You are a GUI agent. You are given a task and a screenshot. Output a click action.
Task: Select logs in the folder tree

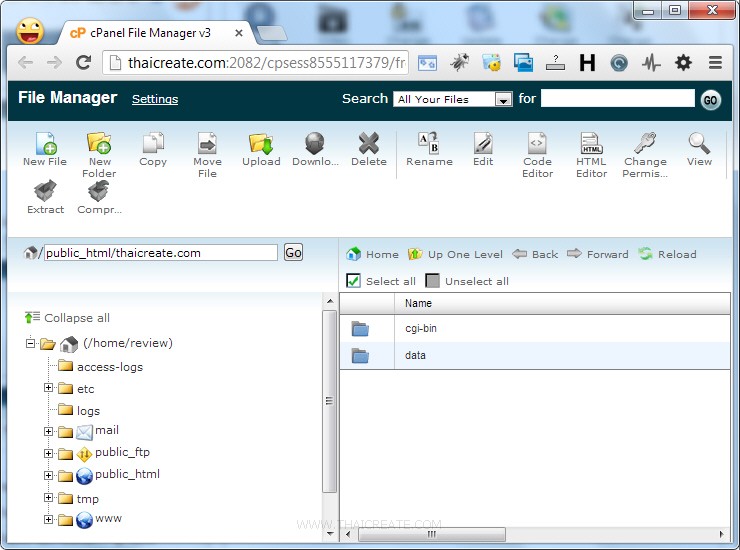coord(88,411)
